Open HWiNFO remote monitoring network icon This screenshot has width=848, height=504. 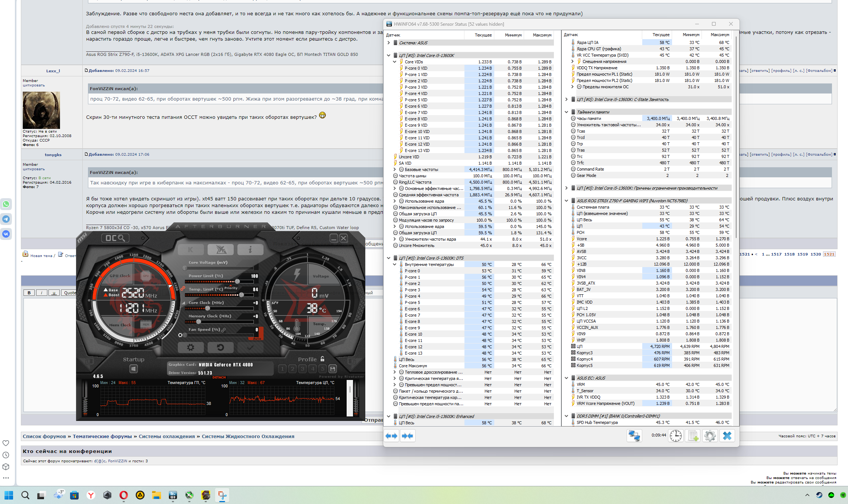tap(634, 436)
